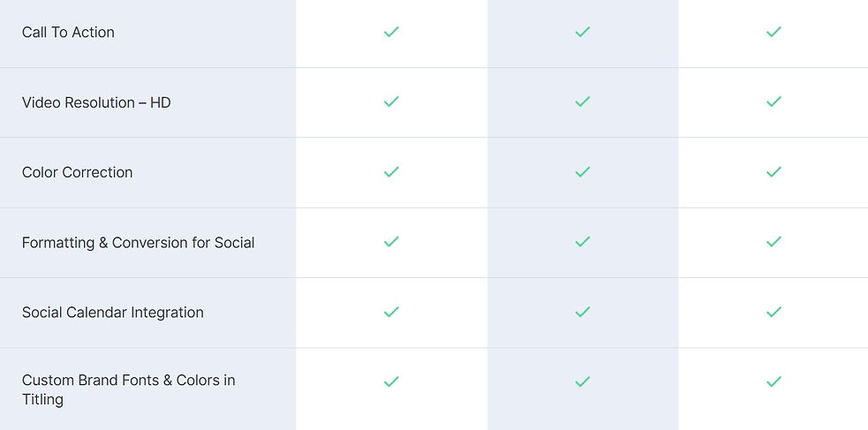The image size is (868, 430).
Task: Click Call To Action checkmark in first plan column
Action: [x=391, y=32]
